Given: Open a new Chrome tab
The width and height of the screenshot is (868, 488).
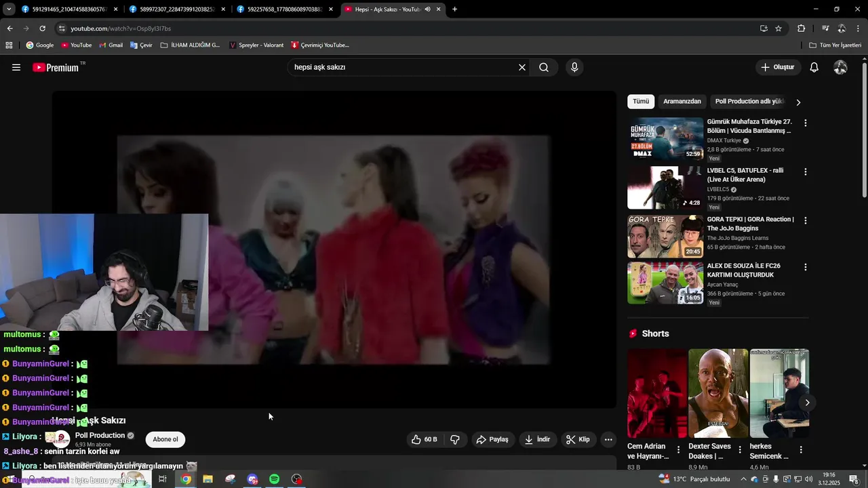Looking at the screenshot, I should 454,9.
